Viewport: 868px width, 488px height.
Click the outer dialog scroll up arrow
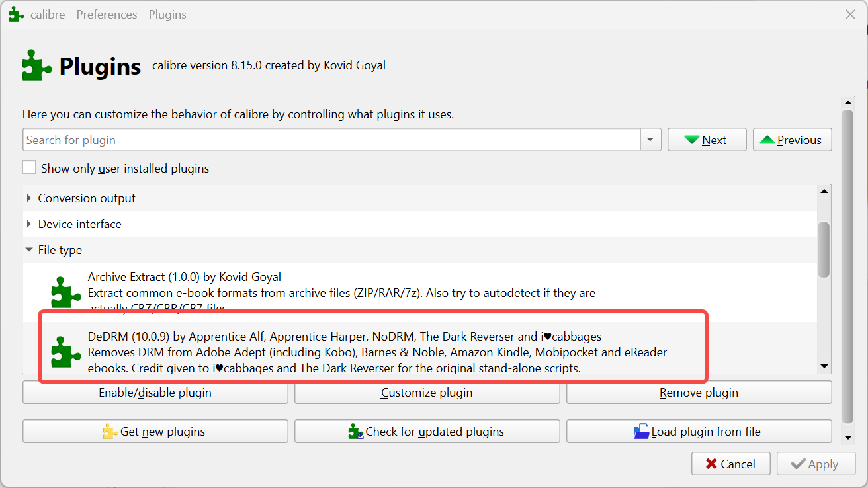pos(847,102)
